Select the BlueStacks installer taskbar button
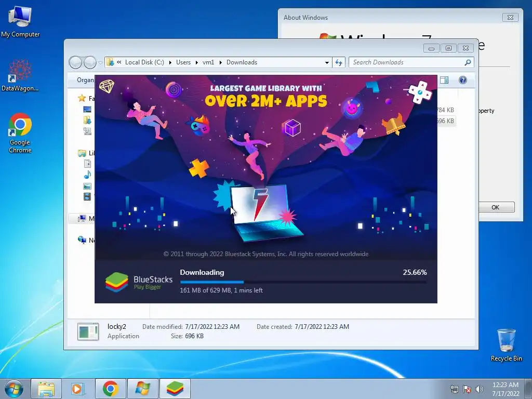Viewport: 532px width, 399px height. [175, 389]
